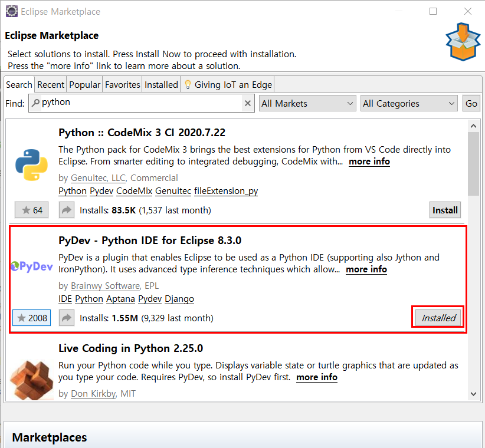Image resolution: width=485 pixels, height=448 pixels.
Task: Clear the python search text
Action: (247, 103)
